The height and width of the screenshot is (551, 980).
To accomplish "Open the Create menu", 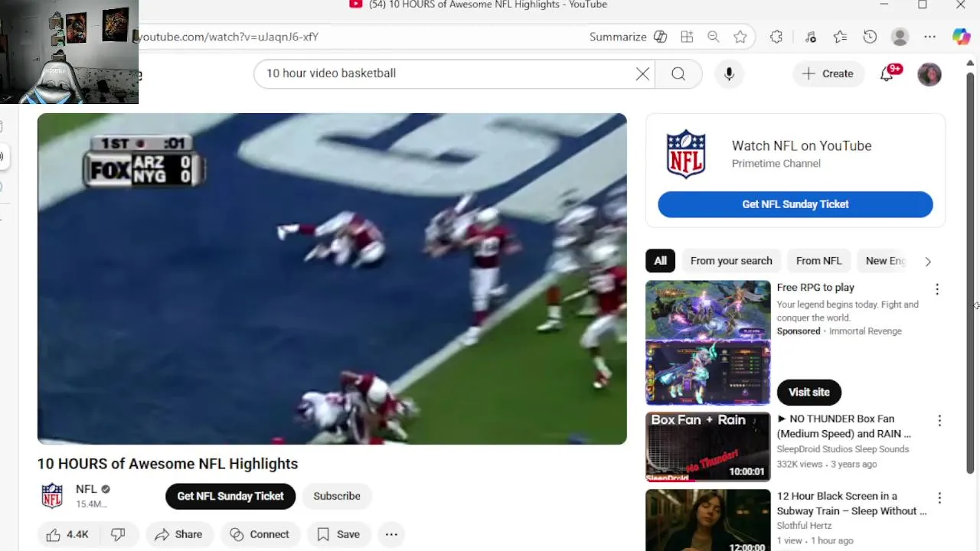I will [828, 73].
